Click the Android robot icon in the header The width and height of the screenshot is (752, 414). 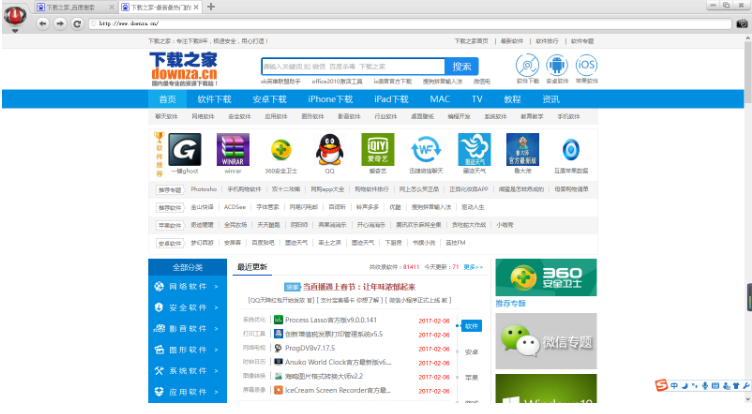(x=557, y=65)
